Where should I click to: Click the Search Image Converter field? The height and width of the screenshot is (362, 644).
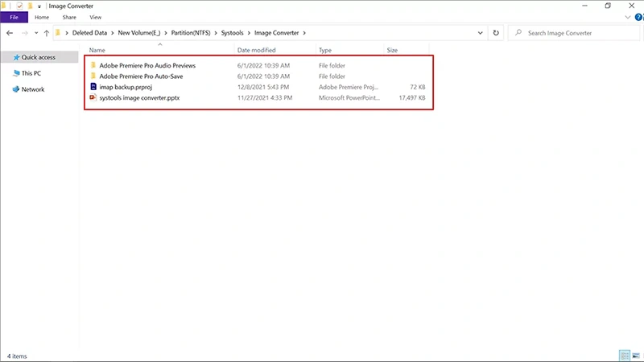pos(574,33)
